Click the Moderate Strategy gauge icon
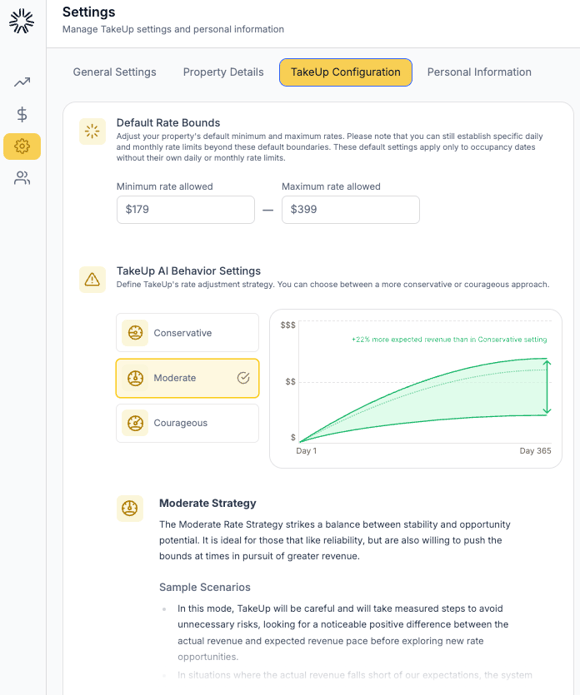This screenshot has height=695, width=580. pyautogui.click(x=130, y=508)
